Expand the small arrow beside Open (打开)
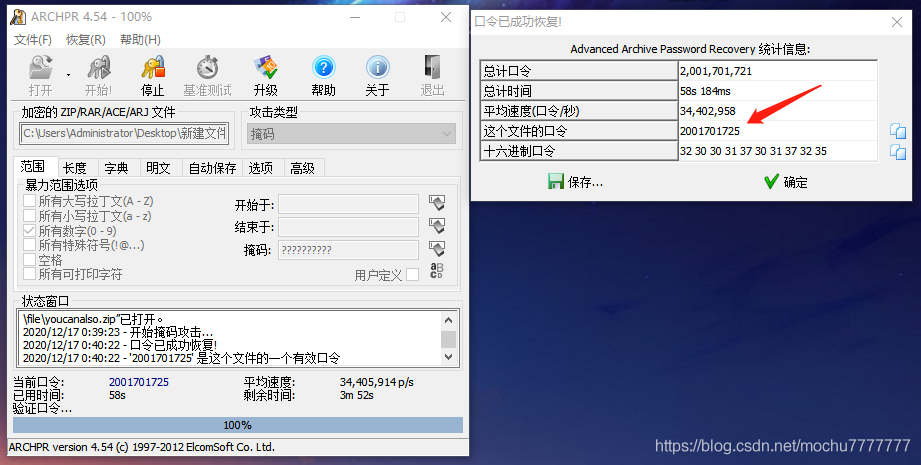The image size is (921, 465). 68,75
